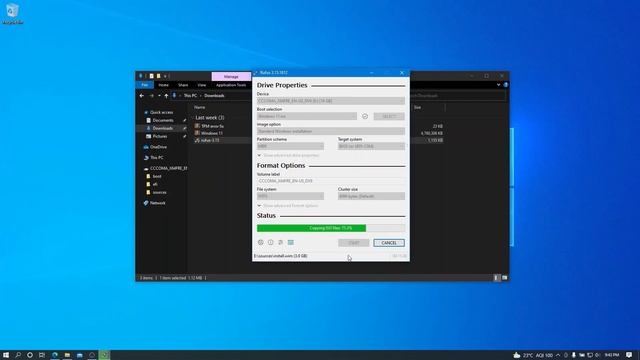Image resolution: width=640 pixels, height=360 pixels.
Task: Click the green copying progress bar
Action: pyautogui.click(x=331, y=228)
